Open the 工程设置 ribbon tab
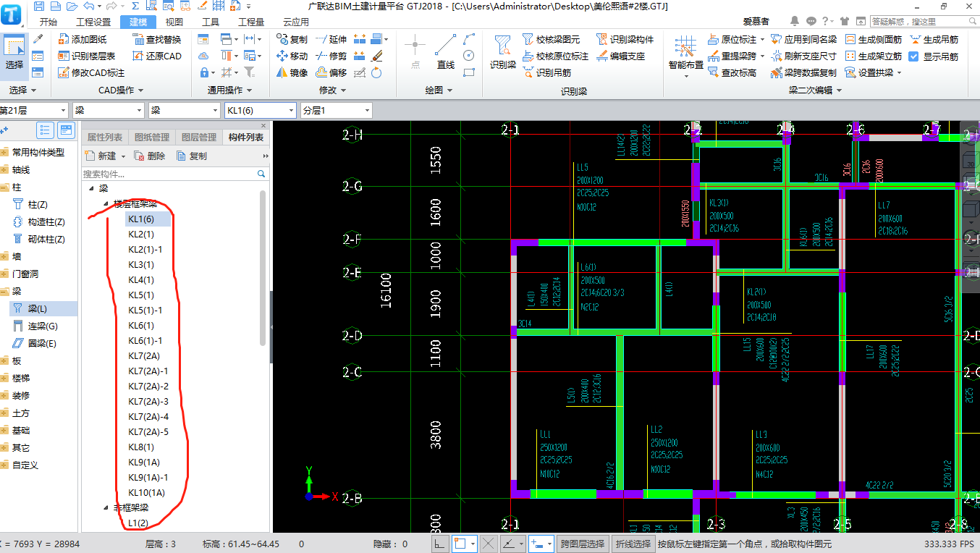 click(x=93, y=22)
